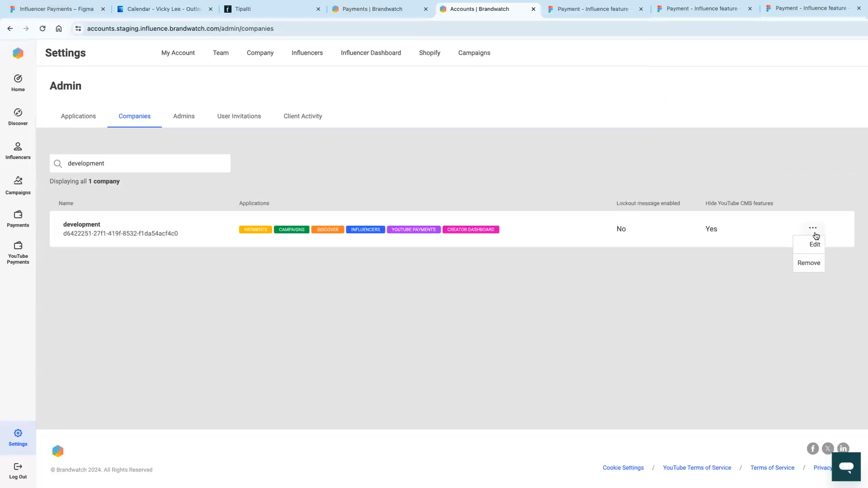Click Log Out at the bottom sidebar
Viewport: 868px width, 488px height.
coord(18,470)
